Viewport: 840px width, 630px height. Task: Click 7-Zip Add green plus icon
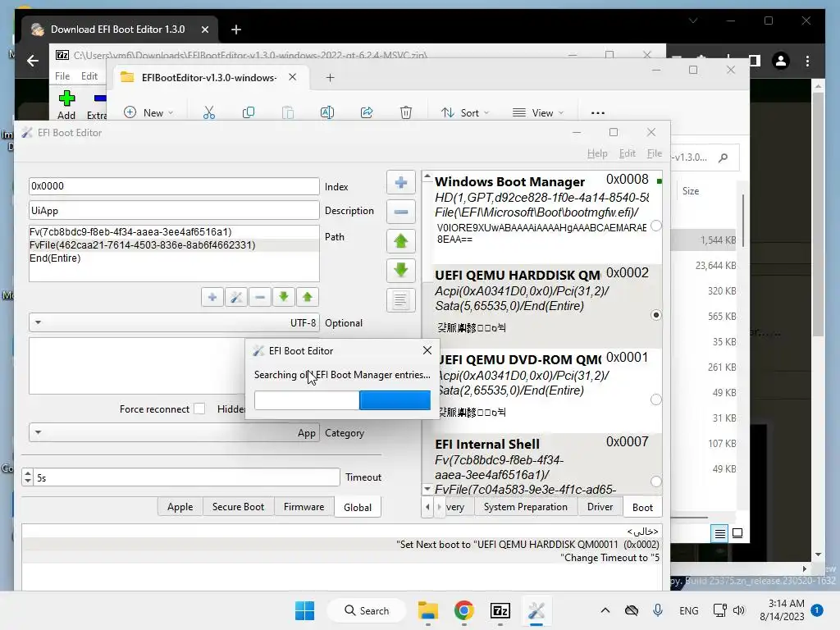(x=66, y=98)
